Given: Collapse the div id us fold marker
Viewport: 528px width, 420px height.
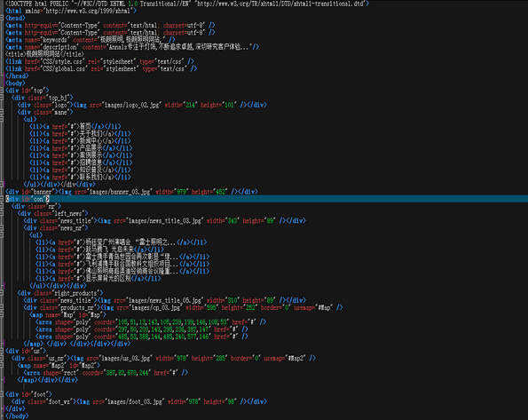Looking at the screenshot, I should pos(2,351).
